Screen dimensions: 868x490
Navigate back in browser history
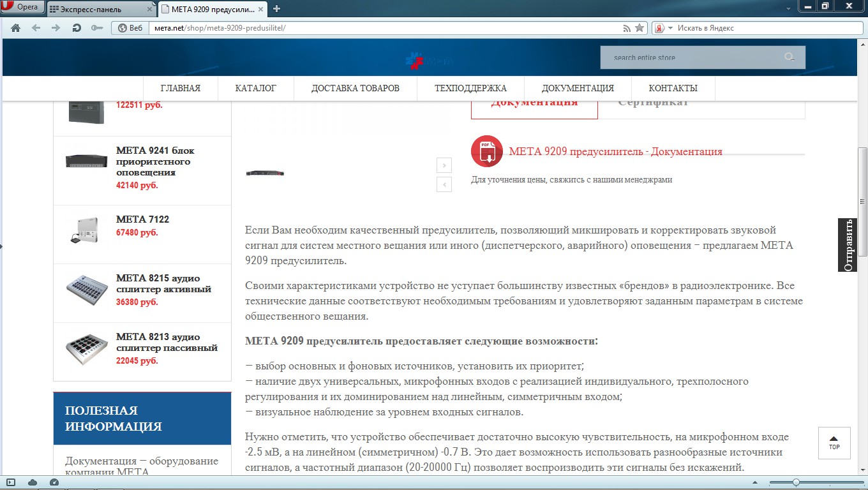(x=36, y=28)
